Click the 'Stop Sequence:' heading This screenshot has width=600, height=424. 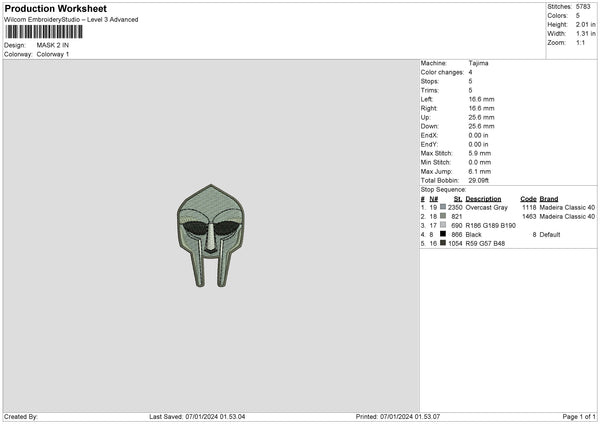coord(443,189)
